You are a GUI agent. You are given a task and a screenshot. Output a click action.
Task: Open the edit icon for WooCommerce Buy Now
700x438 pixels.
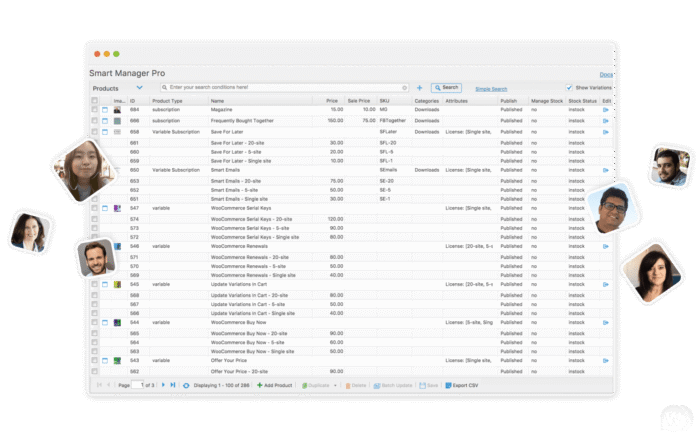(x=606, y=322)
